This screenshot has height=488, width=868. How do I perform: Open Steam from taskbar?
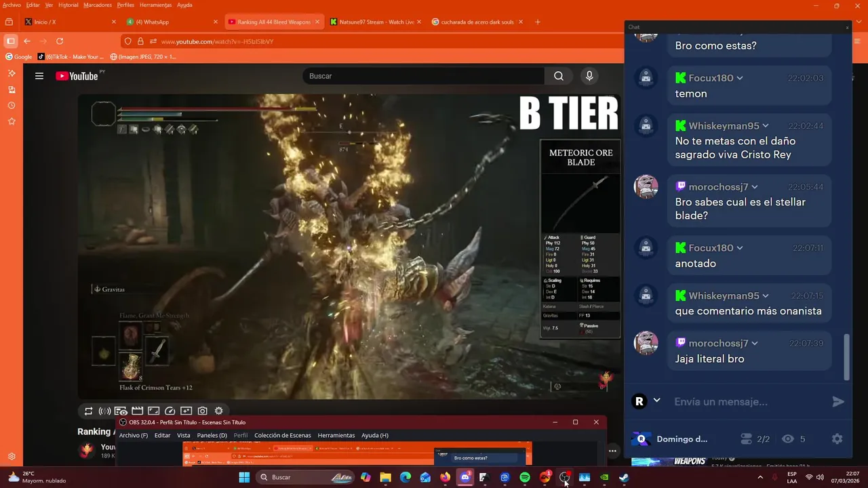[x=624, y=477]
